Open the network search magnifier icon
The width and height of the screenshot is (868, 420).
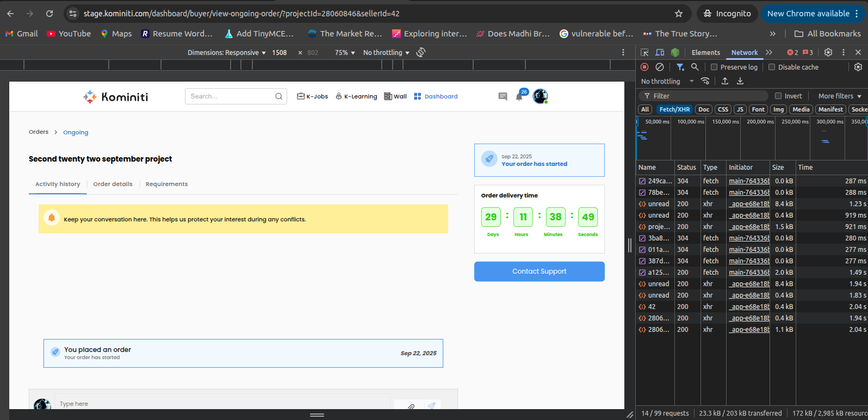pyautogui.click(x=695, y=67)
